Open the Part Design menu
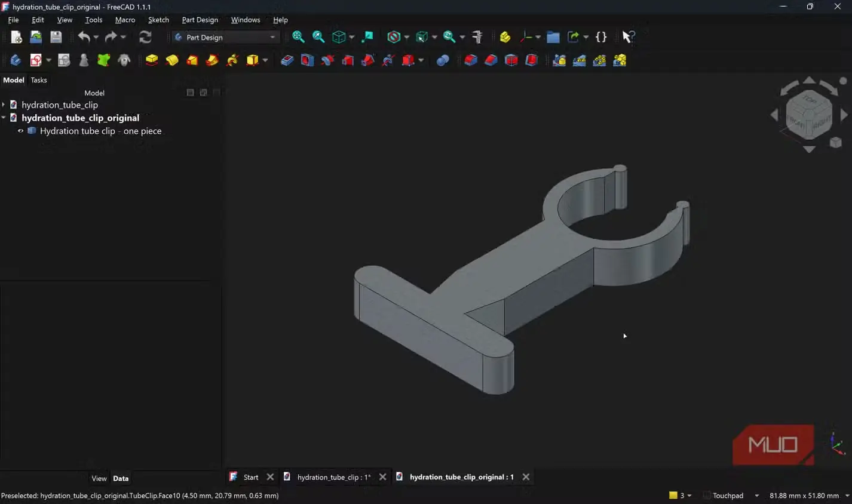852x504 pixels. (200, 20)
